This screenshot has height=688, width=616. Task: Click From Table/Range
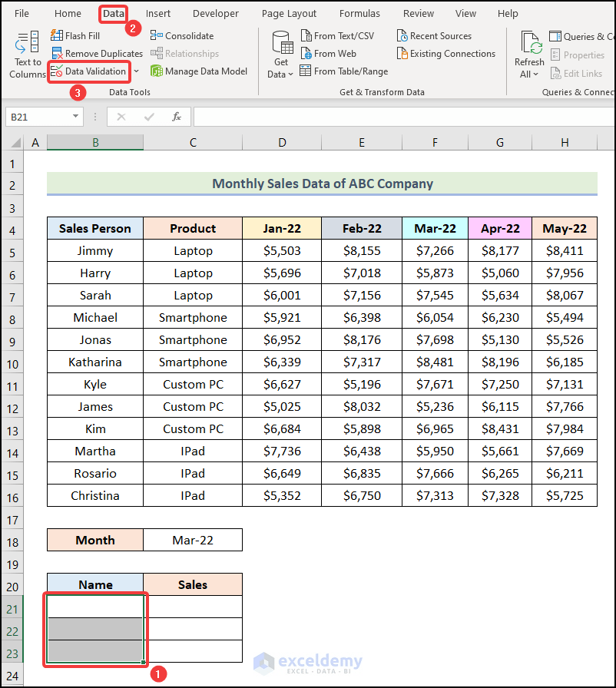pyautogui.click(x=343, y=71)
